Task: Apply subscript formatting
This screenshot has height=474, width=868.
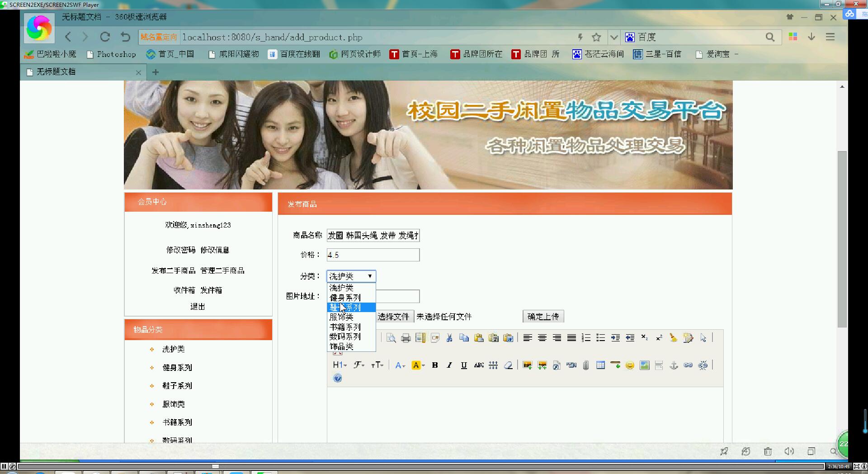Action: pos(645,338)
